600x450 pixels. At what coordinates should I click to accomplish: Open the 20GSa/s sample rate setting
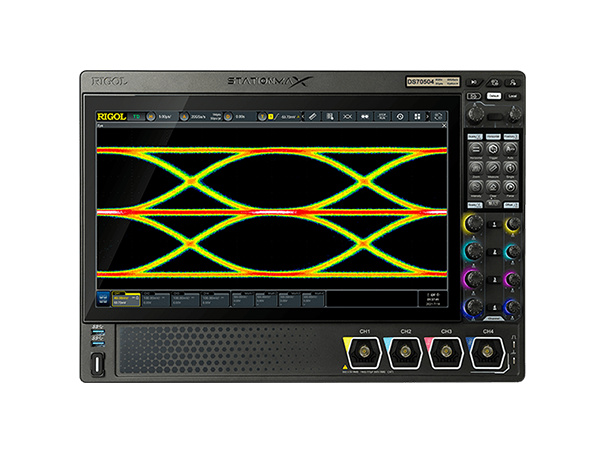click(198, 117)
